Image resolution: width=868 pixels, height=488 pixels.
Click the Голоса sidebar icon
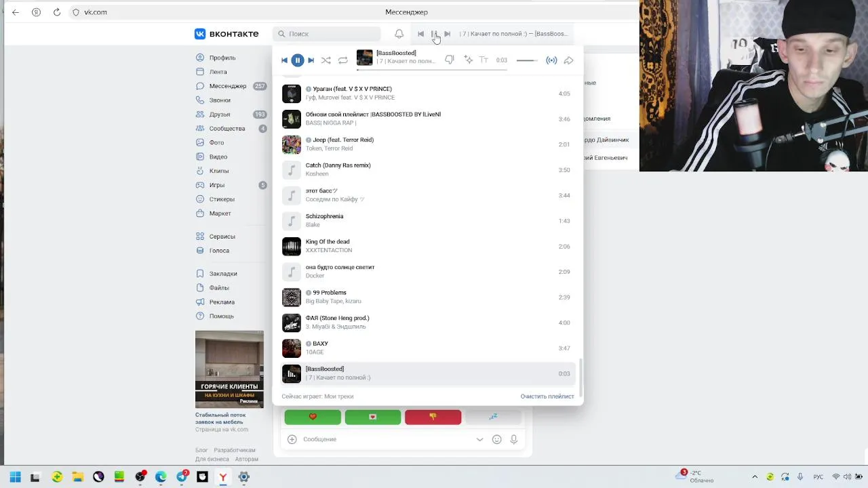[200, 251]
